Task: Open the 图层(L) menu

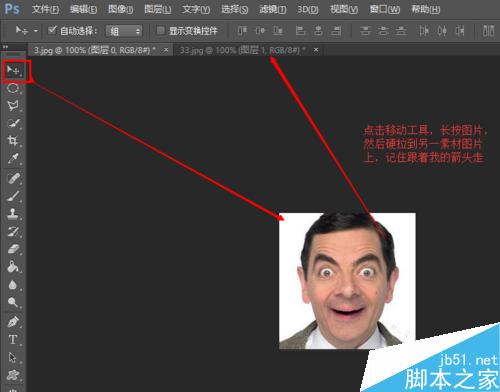Action: point(158,9)
